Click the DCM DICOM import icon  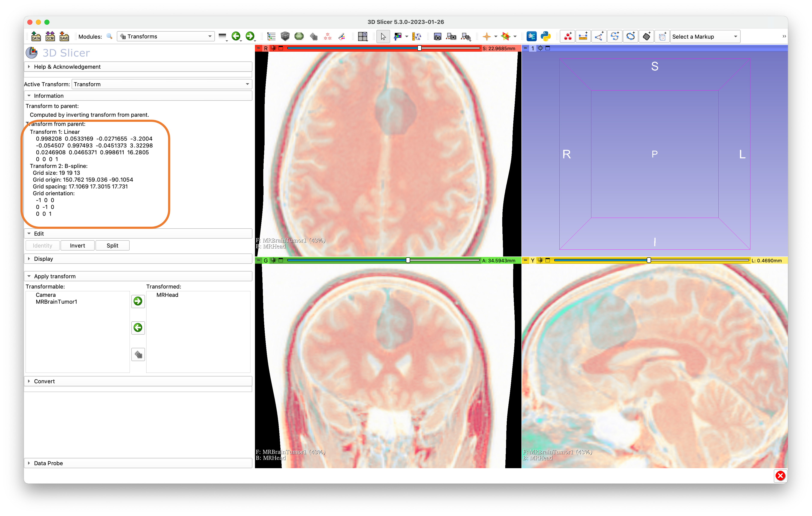coord(50,36)
